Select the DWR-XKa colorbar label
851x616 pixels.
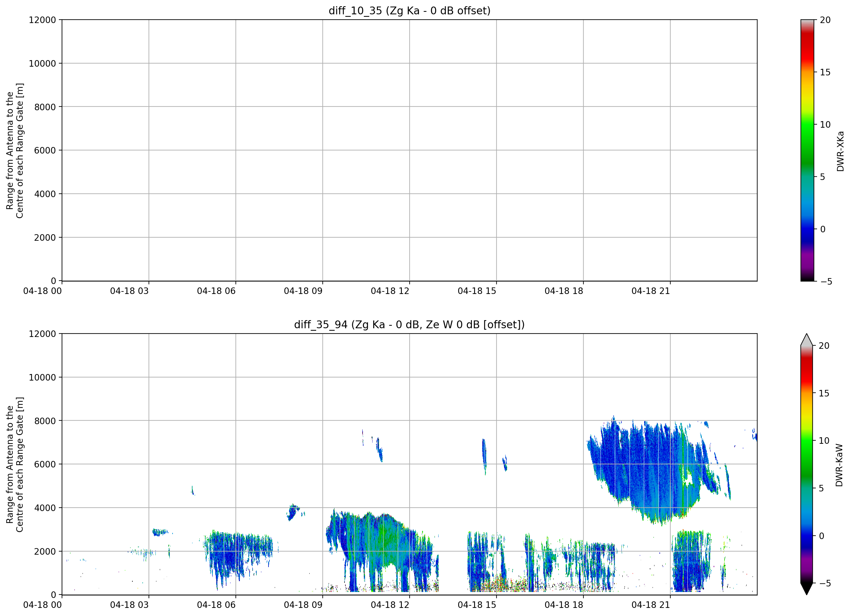pyautogui.click(x=840, y=151)
